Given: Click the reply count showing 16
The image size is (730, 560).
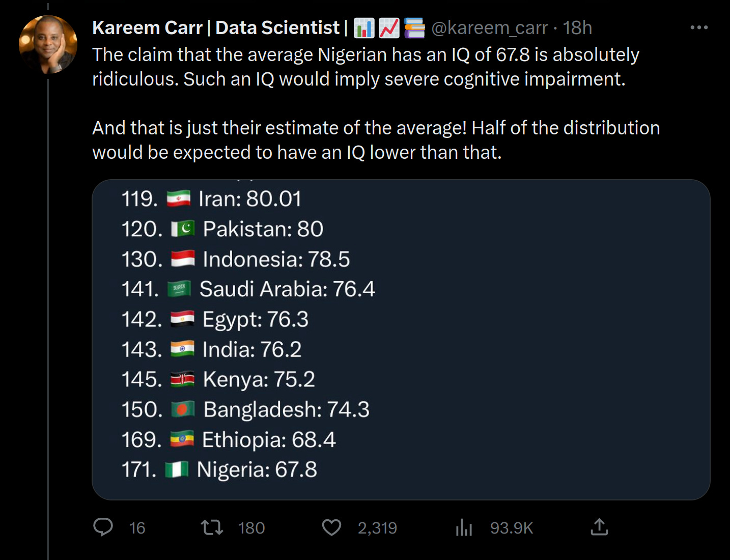Looking at the screenshot, I should click(136, 528).
